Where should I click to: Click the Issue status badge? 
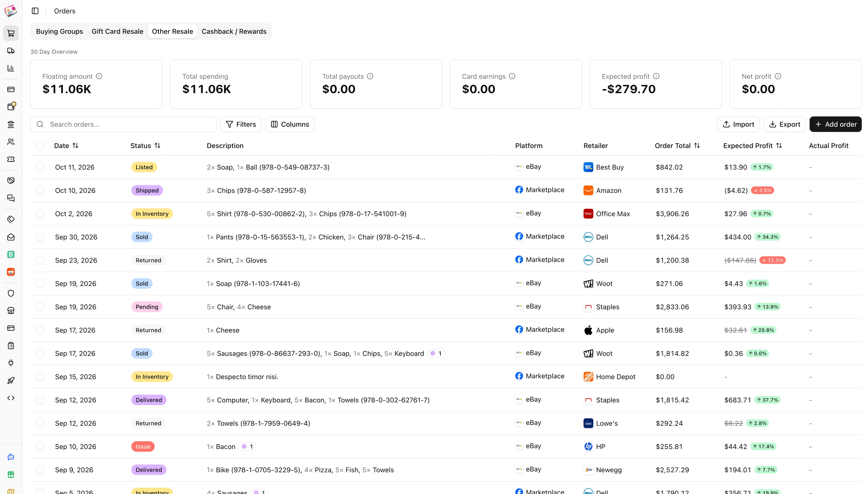tap(143, 447)
